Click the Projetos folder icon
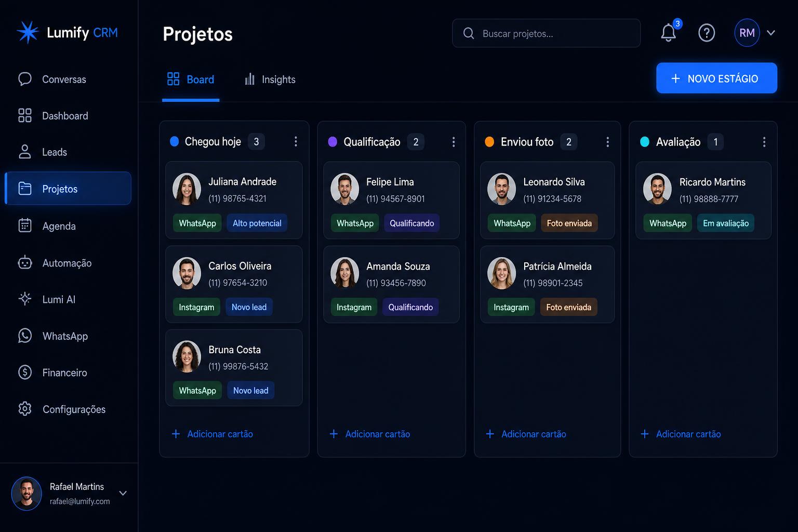Screen dimensions: 798x532 25,189
